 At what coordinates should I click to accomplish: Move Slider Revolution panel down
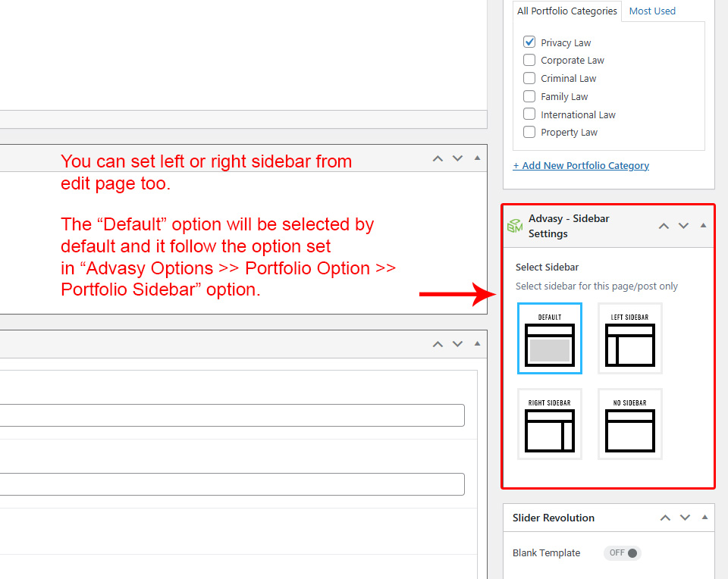pyautogui.click(x=685, y=518)
